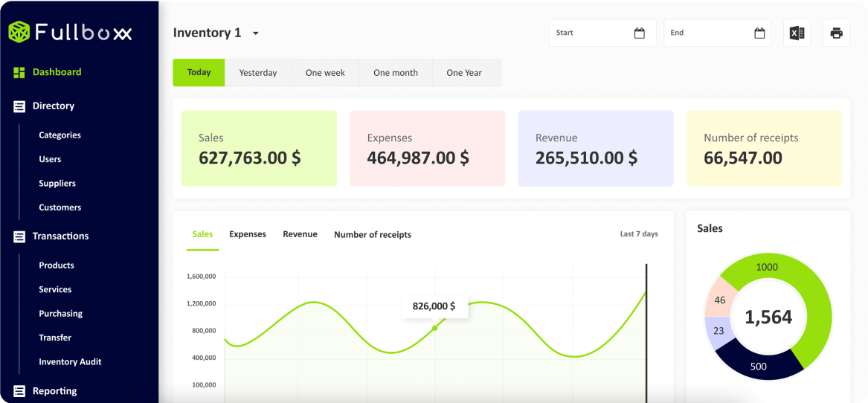Go to Products in sidebar
This screenshot has height=403, width=868.
57,265
